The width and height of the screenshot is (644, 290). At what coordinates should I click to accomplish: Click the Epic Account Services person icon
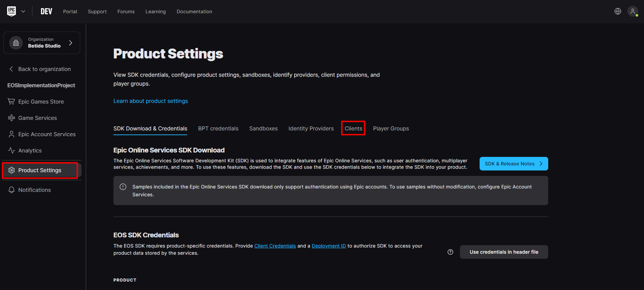tap(12, 134)
